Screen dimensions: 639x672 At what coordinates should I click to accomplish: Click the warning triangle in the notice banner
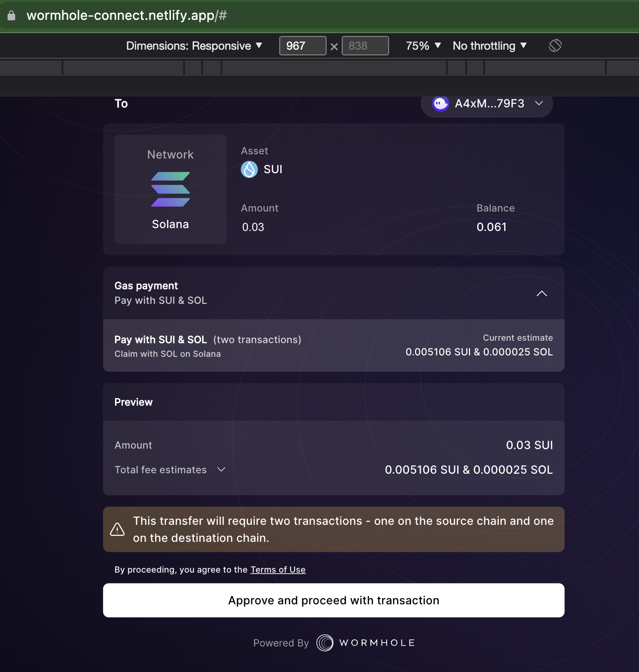point(117,530)
